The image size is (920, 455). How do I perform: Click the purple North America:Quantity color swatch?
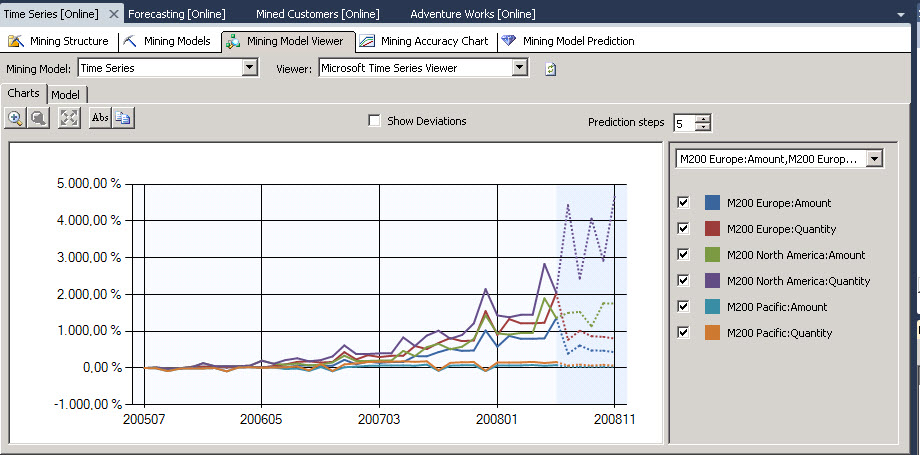712,280
